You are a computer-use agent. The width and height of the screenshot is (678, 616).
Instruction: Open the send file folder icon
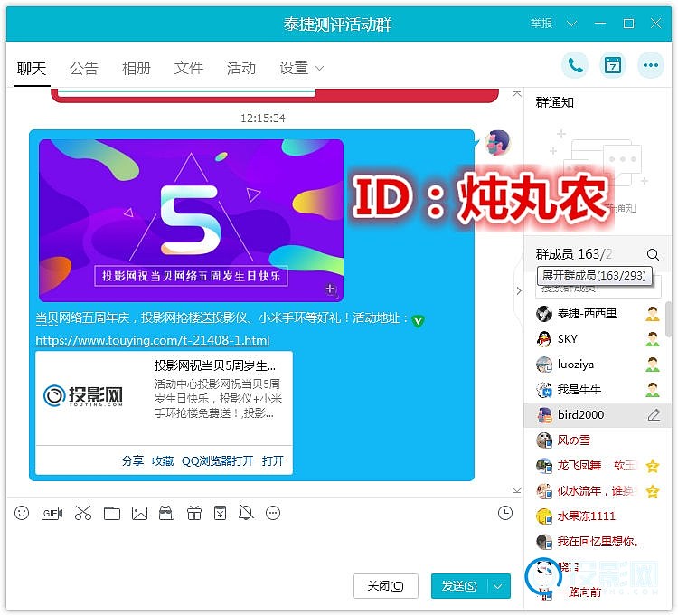(x=112, y=513)
